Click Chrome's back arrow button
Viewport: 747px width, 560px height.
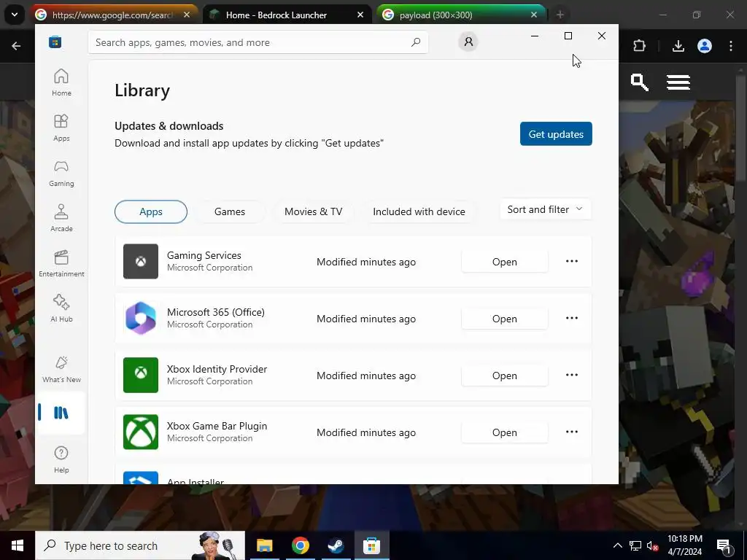click(16, 46)
